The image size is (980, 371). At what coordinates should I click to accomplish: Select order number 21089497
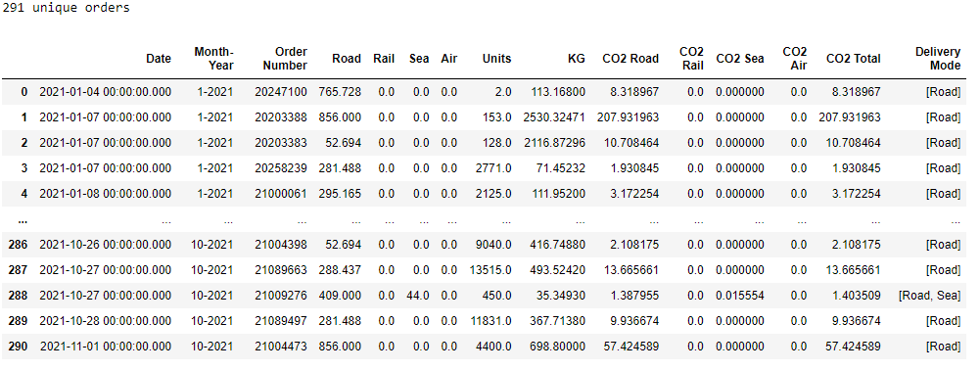pyautogui.click(x=281, y=321)
